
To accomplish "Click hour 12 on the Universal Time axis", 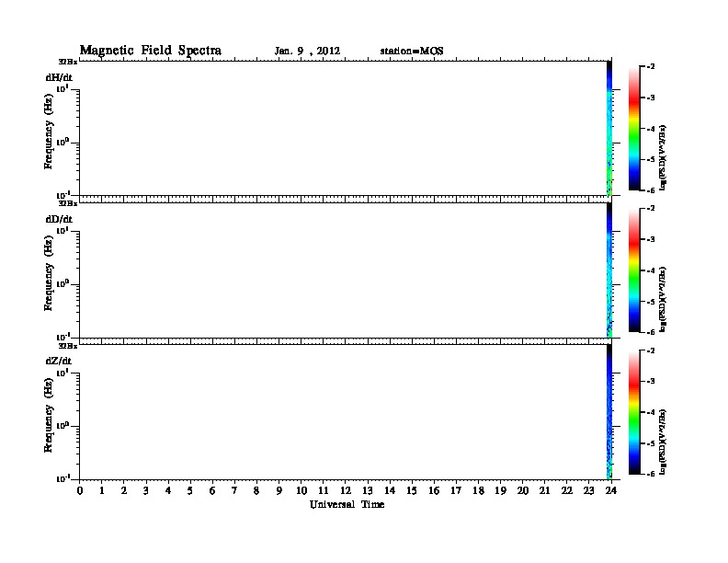I will click(x=346, y=490).
